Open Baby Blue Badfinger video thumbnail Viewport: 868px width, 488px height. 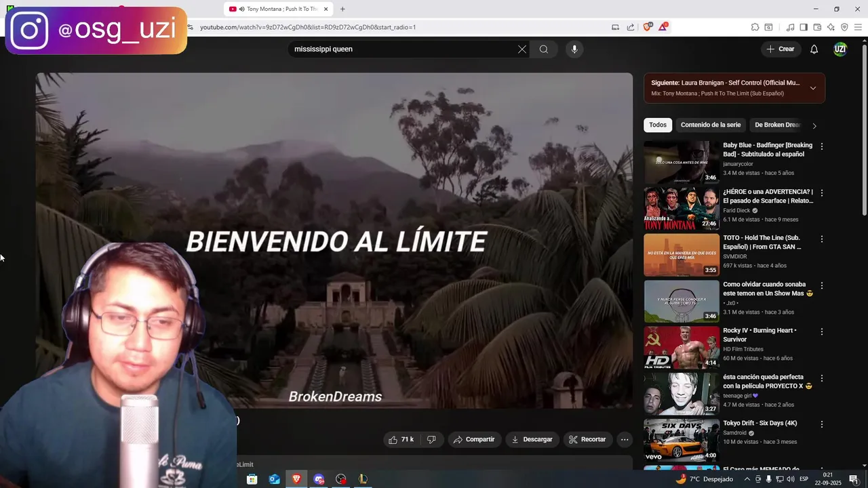click(x=682, y=162)
